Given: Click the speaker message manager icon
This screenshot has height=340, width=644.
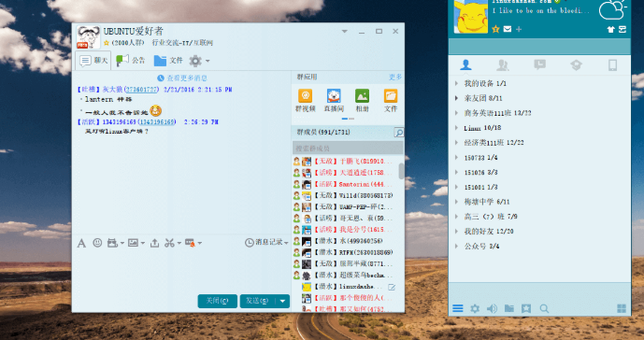Looking at the screenshot, I should (492, 308).
